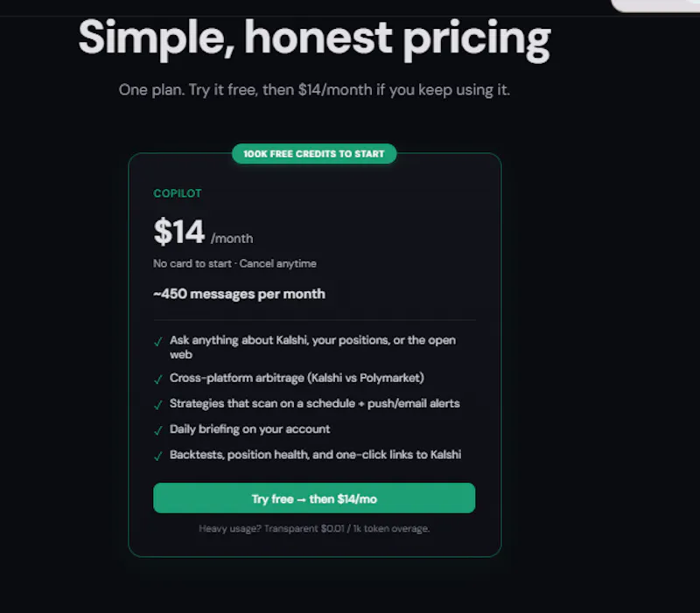Click the checkmark next to Daily briefing
The image size is (700, 613).
pyautogui.click(x=157, y=430)
